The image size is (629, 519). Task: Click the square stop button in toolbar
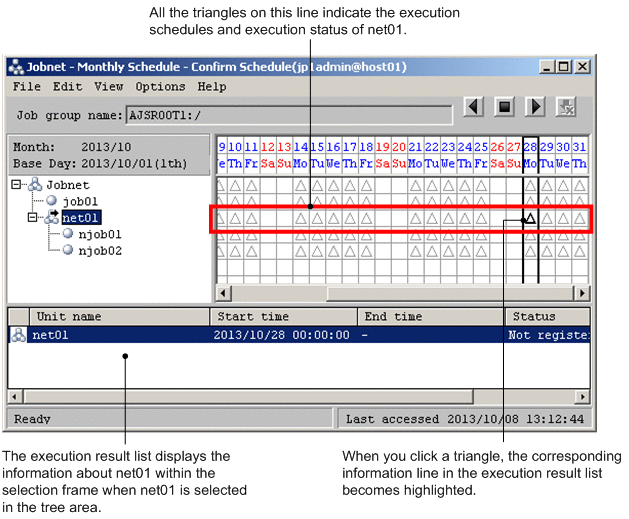(x=505, y=107)
